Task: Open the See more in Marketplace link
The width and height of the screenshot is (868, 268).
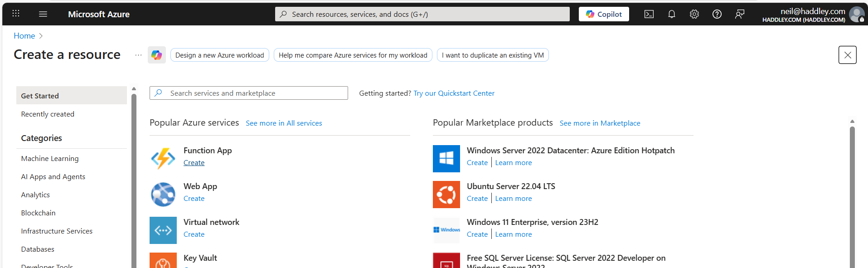Action: coord(600,123)
